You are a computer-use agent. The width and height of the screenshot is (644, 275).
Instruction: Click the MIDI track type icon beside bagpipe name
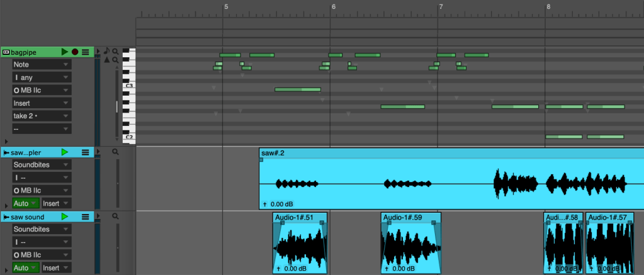(6, 52)
